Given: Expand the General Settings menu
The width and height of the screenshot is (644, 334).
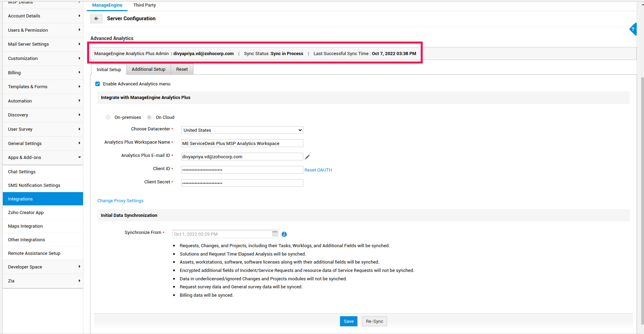Looking at the screenshot, I should pyautogui.click(x=43, y=144).
